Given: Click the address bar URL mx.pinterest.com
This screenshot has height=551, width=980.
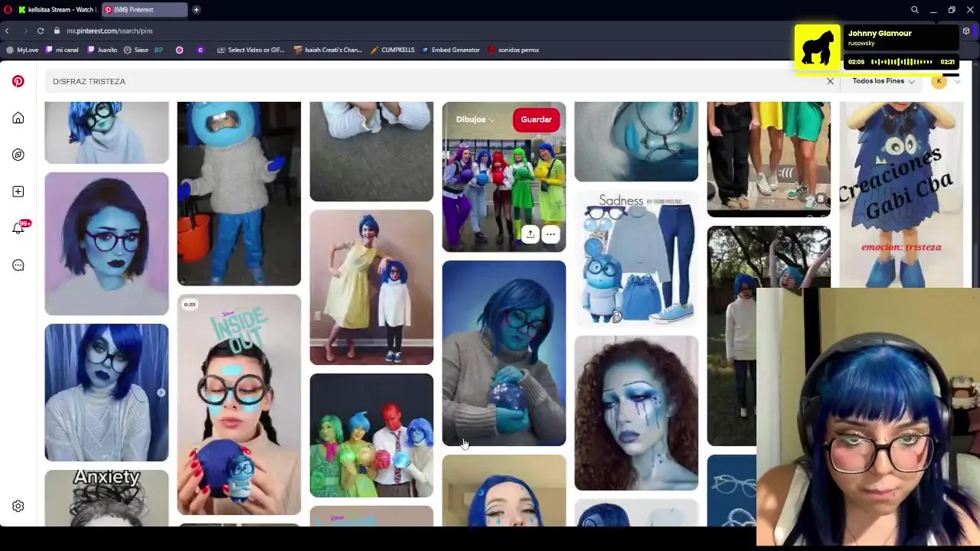Looking at the screenshot, I should click(109, 31).
